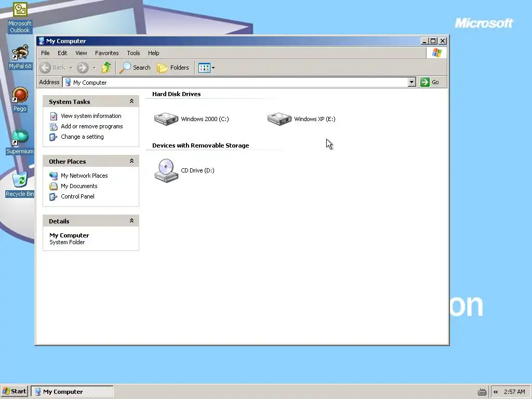Screen dimensions: 532x399
Task: Open the Forward history dropdown arrow
Action: pyautogui.click(x=95, y=68)
